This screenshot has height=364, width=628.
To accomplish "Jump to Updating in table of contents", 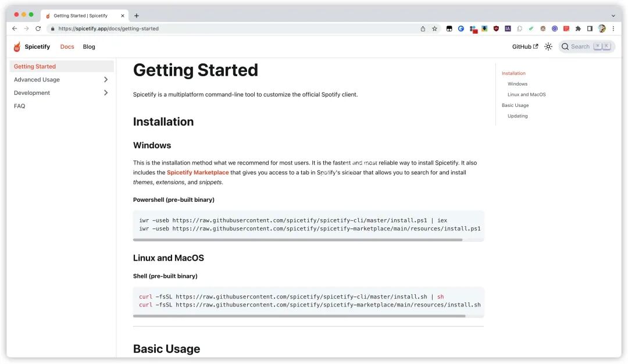I will click(518, 116).
